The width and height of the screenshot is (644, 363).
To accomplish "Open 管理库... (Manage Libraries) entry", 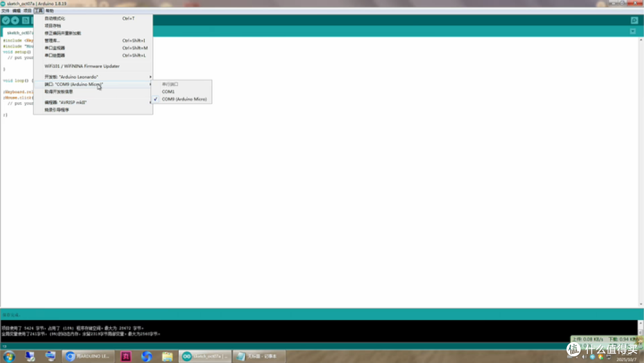I will [x=93, y=41].
